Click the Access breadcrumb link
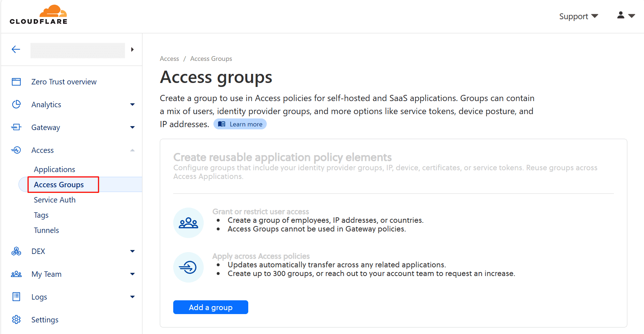This screenshot has width=644, height=334. (x=169, y=59)
